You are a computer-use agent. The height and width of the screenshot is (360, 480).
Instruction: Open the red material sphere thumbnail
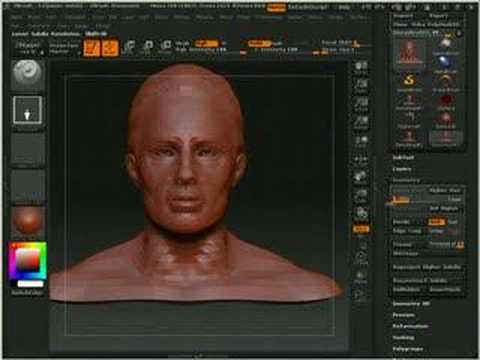click(27, 220)
